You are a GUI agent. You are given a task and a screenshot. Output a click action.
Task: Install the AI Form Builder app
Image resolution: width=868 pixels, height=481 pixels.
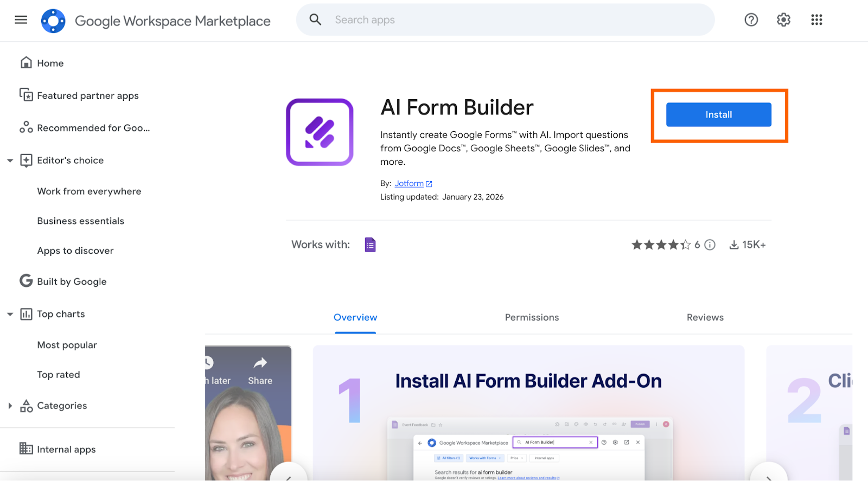[x=718, y=114]
